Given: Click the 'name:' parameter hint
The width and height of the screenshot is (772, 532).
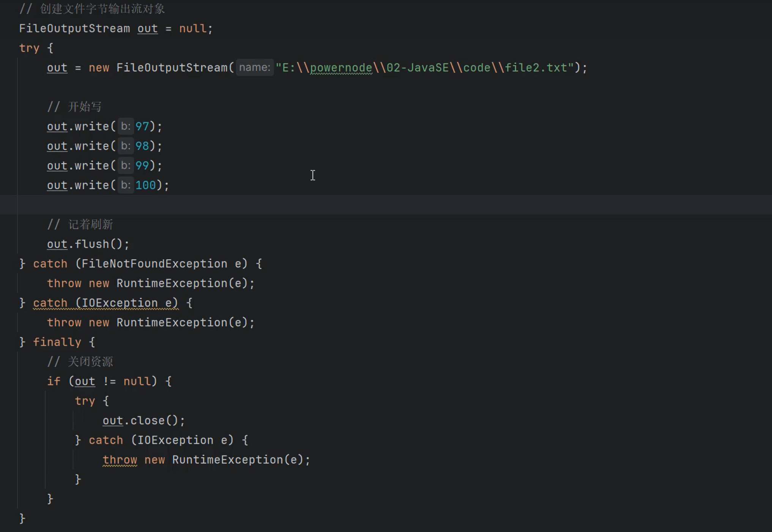Looking at the screenshot, I should [255, 68].
